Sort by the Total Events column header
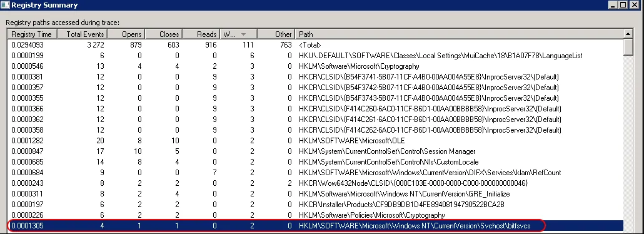The height and width of the screenshot is (234, 644). pyautogui.click(x=82, y=34)
